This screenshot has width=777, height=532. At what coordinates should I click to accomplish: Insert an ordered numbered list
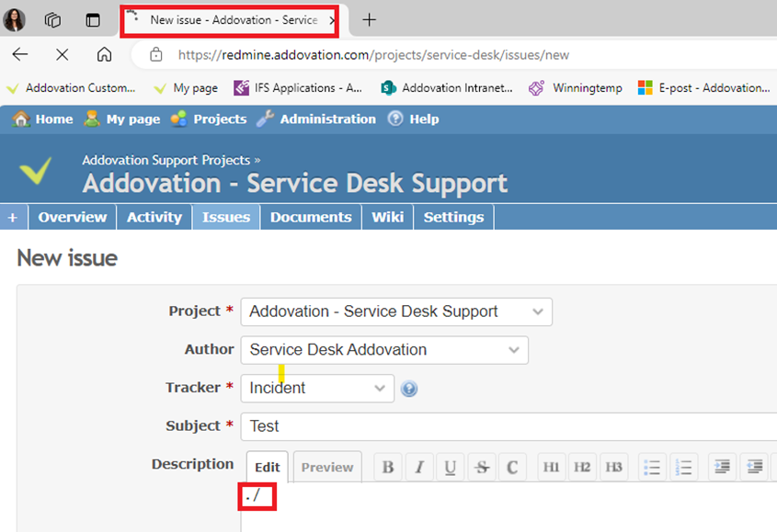[x=684, y=467]
